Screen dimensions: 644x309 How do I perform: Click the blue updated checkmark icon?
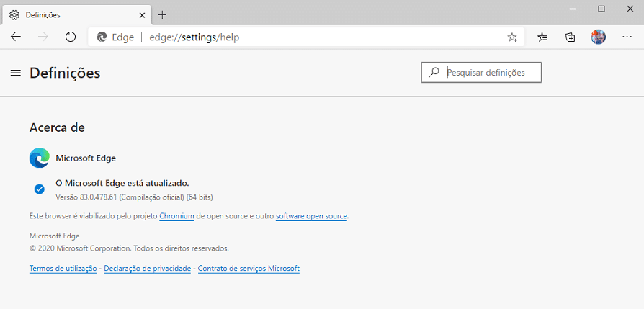pyautogui.click(x=40, y=189)
